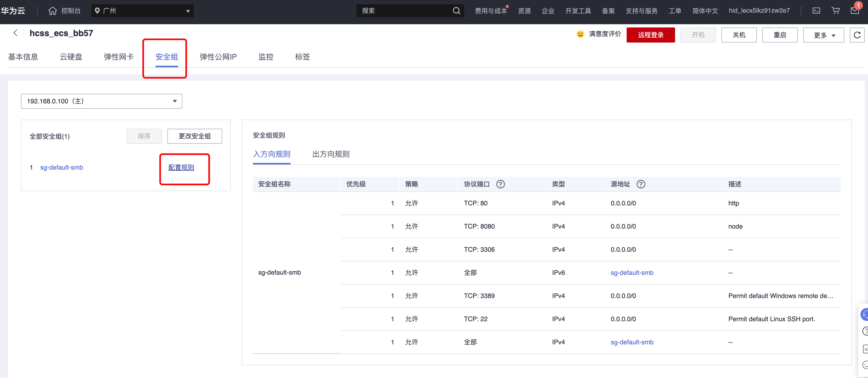
Task: Click the 重启 button
Action: 780,35
